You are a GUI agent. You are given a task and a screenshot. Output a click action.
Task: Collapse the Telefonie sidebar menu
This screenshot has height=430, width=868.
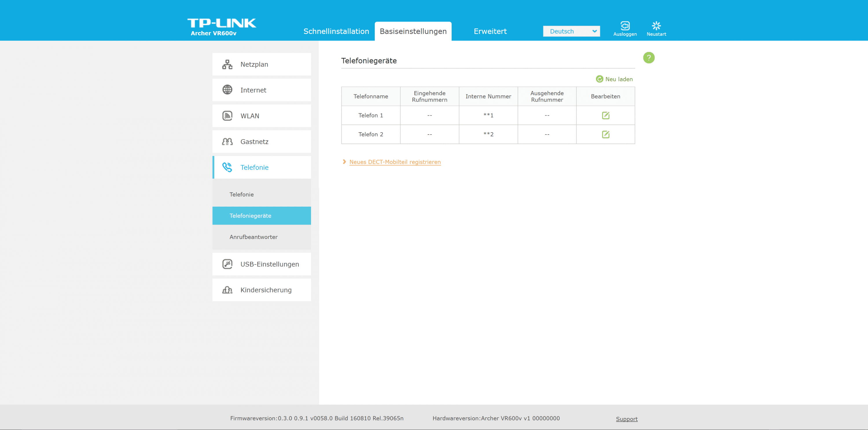click(x=262, y=168)
